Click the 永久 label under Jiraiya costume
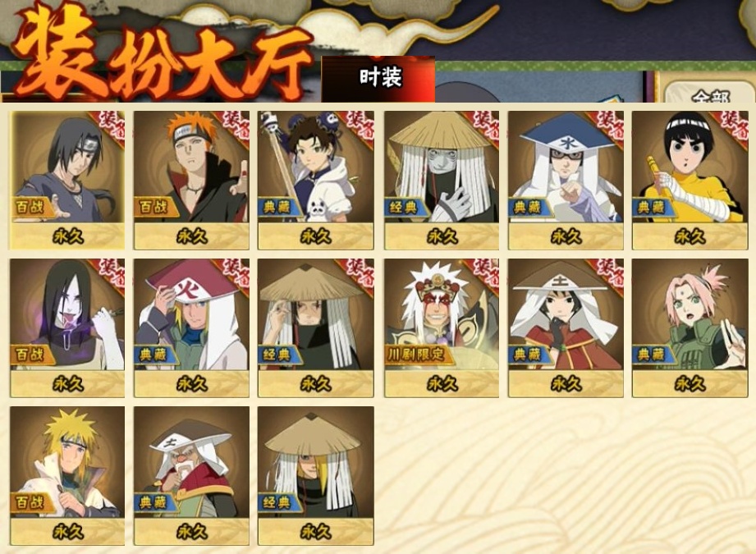The image size is (756, 554). (x=442, y=384)
